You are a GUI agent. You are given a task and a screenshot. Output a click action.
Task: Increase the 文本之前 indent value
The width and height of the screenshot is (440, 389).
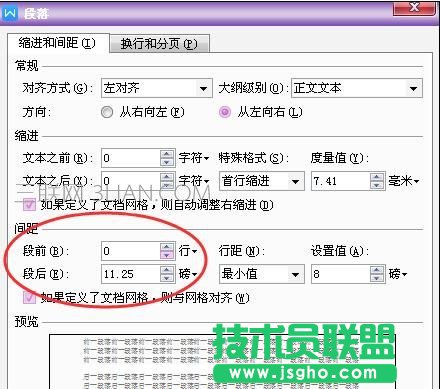pos(167,154)
